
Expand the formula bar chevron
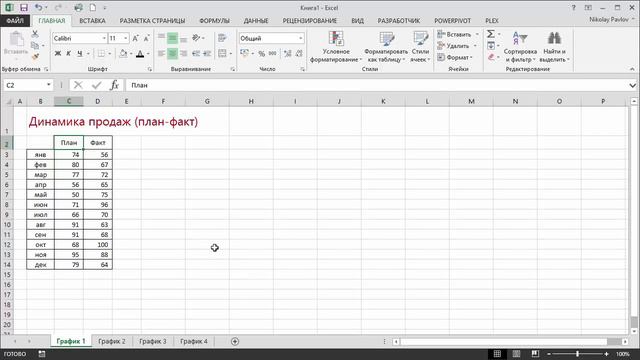point(632,85)
